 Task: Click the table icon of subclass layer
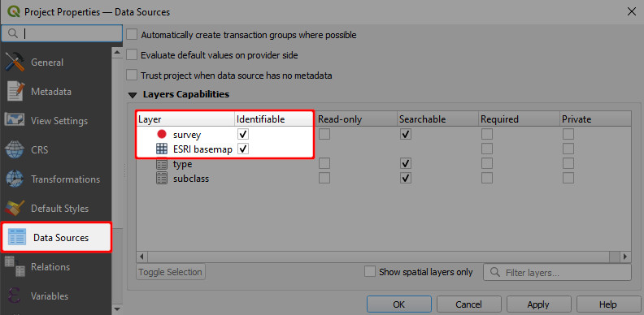162,179
